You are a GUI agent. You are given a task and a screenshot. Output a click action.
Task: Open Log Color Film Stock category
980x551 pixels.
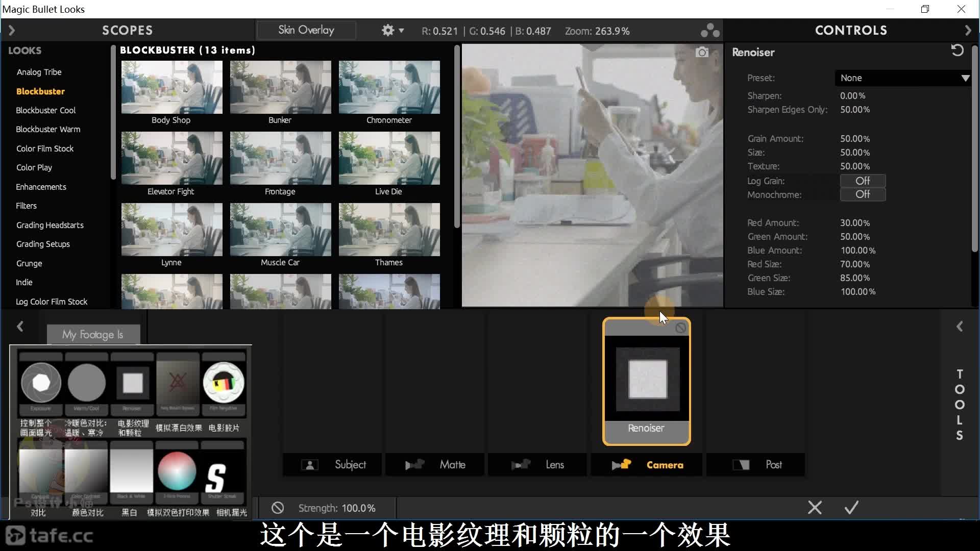[x=52, y=302]
